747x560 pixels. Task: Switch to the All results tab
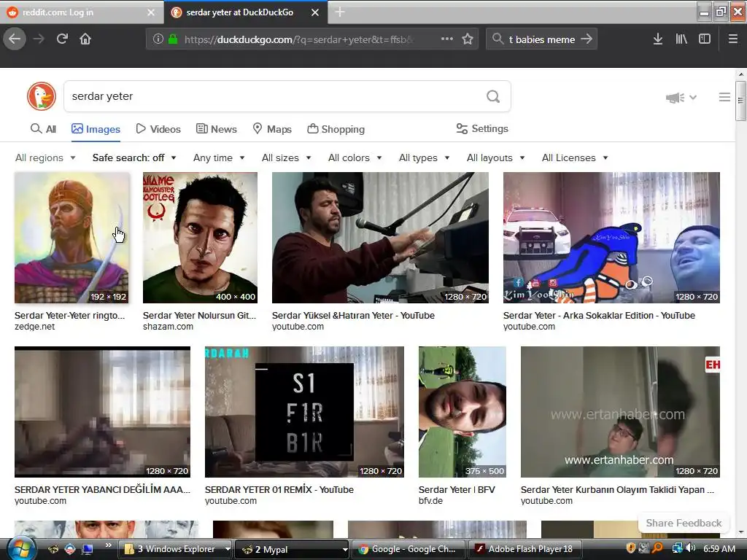(43, 129)
